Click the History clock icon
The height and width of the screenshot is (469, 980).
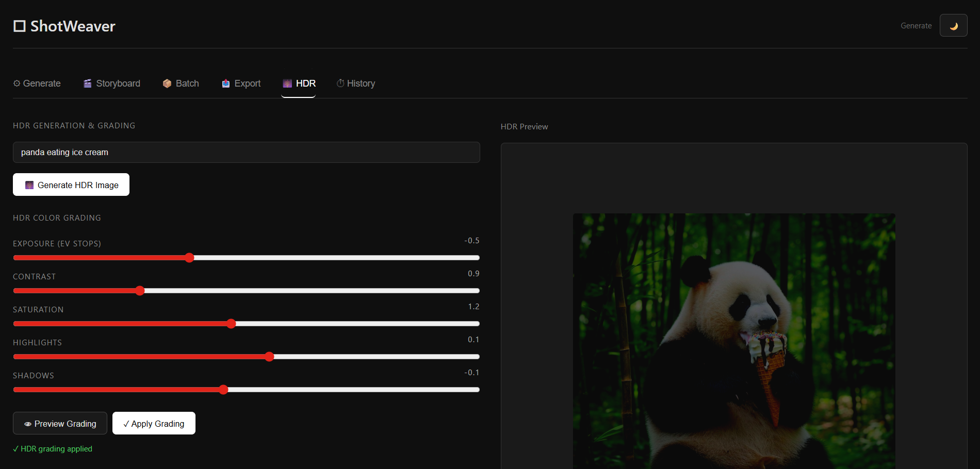[x=340, y=83]
